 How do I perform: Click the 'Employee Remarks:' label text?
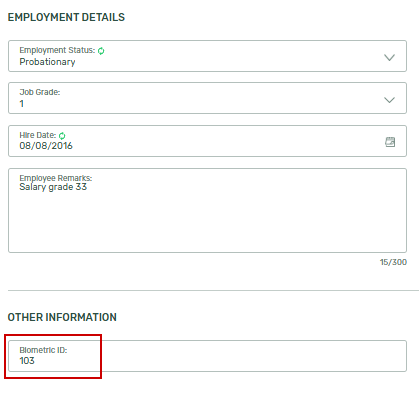click(56, 178)
